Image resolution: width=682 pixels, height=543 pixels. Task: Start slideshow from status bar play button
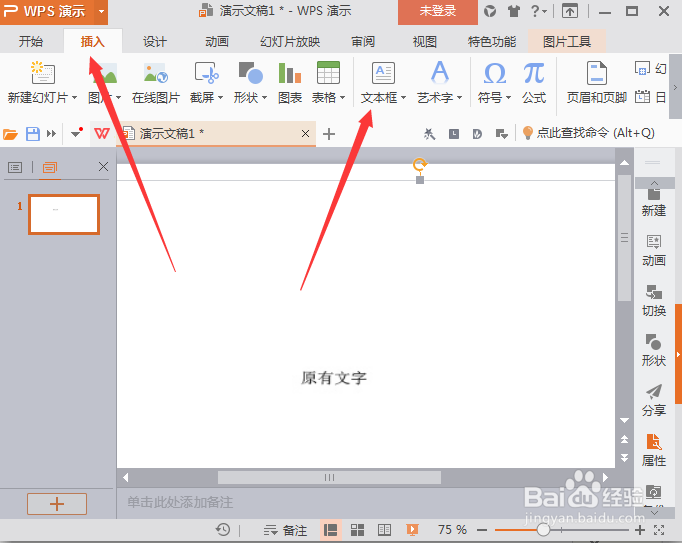pyautogui.click(x=412, y=530)
